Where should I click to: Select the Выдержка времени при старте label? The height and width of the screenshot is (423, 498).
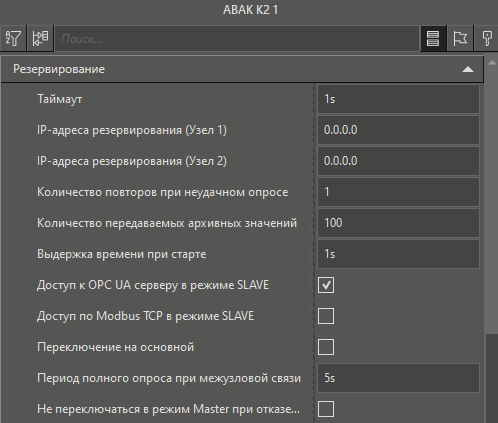[122, 254]
